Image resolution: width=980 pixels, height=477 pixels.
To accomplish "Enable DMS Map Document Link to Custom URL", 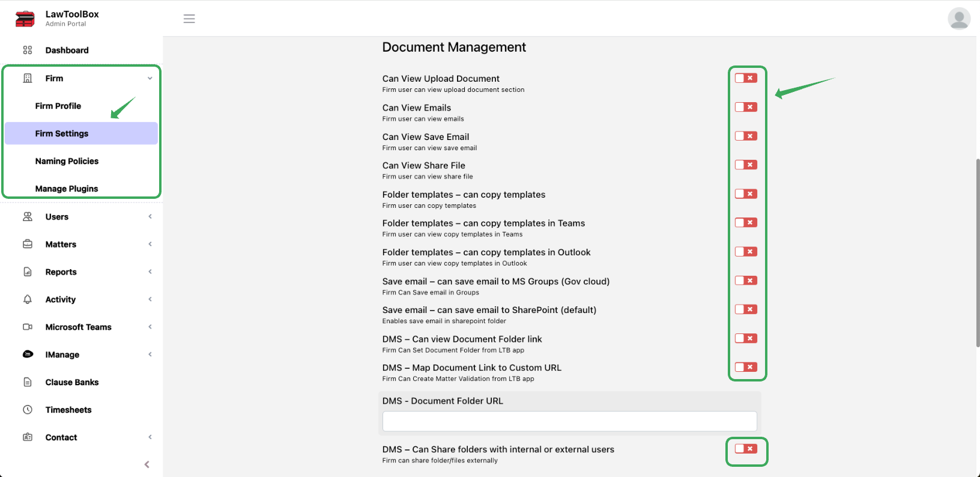I will (746, 367).
